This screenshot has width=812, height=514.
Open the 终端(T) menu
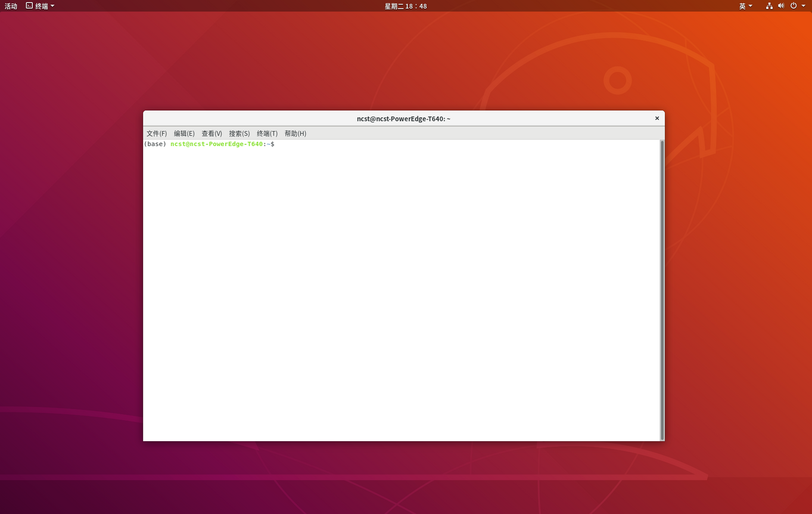pos(267,134)
